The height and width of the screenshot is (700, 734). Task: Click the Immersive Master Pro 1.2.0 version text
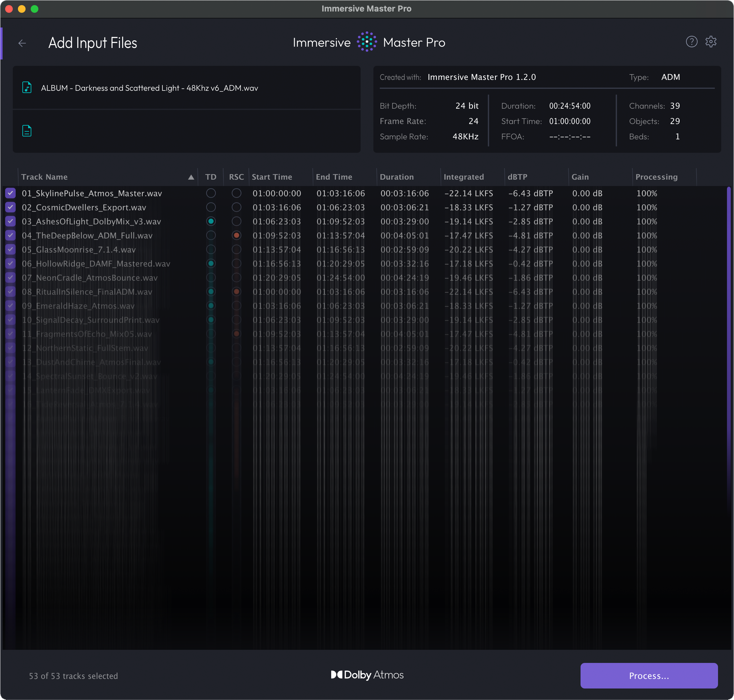point(482,77)
